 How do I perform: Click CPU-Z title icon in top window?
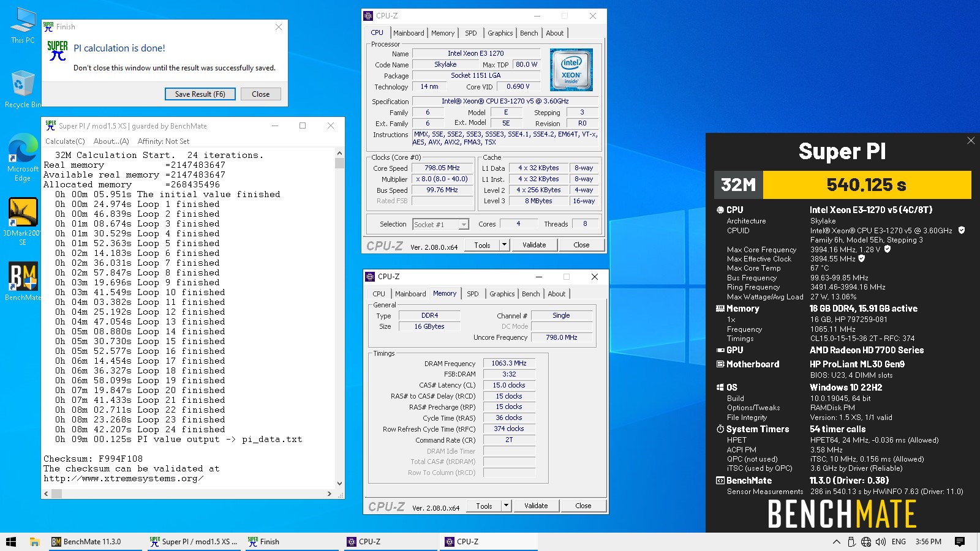pos(368,16)
